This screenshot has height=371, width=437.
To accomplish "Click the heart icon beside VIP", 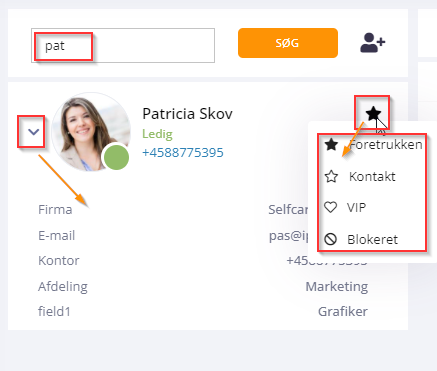I will tap(331, 207).
